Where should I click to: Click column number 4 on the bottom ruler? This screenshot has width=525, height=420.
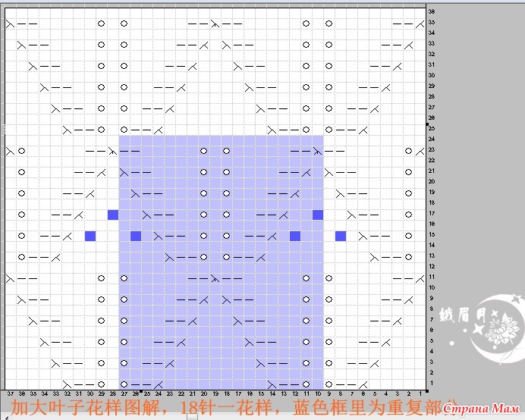[x=386, y=394]
